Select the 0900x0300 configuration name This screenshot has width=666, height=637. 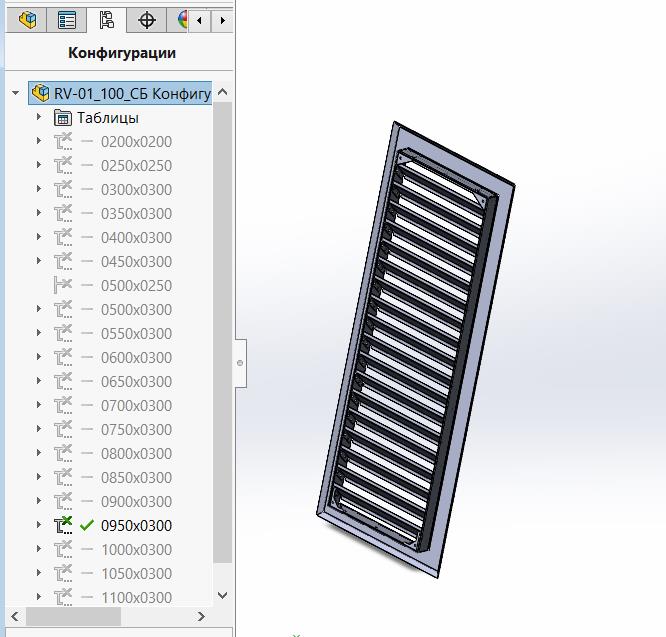136,502
